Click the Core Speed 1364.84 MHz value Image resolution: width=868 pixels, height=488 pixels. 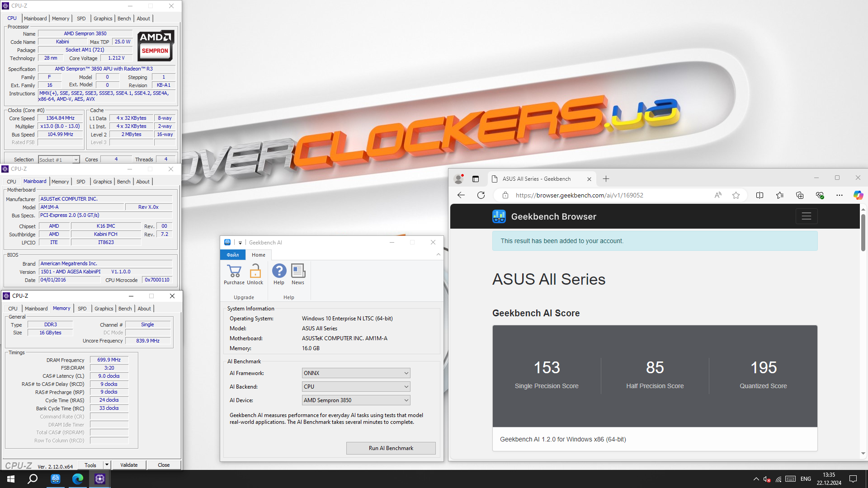click(x=60, y=118)
